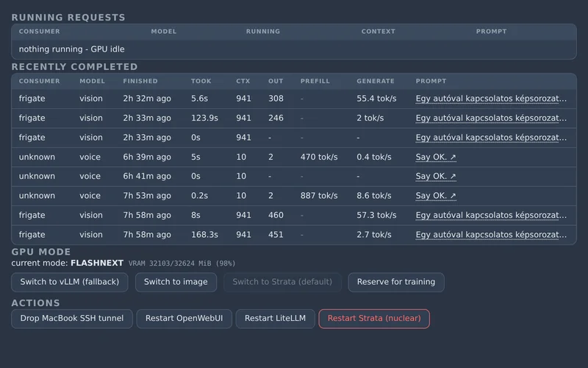
Task: Open Say OK link in the 7h 53m row
Action: pyautogui.click(x=436, y=196)
